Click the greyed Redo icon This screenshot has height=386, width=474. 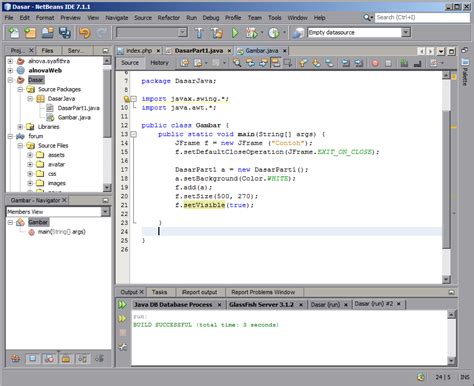click(x=101, y=32)
